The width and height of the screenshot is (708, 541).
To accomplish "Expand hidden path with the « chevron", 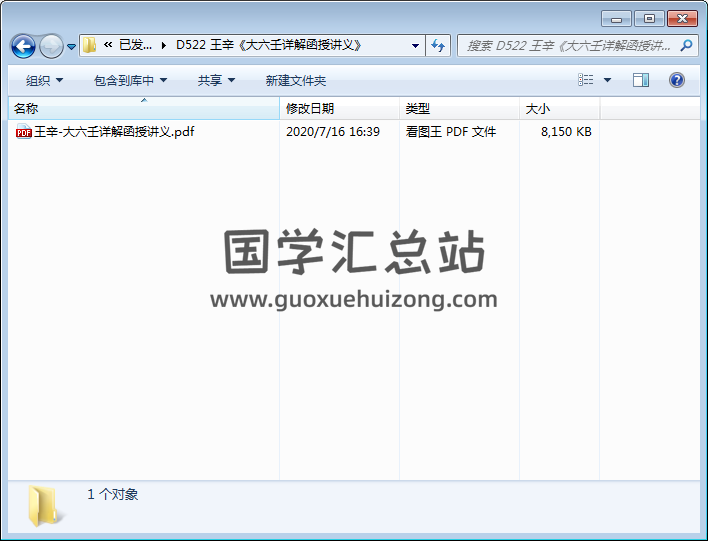I will tap(108, 45).
